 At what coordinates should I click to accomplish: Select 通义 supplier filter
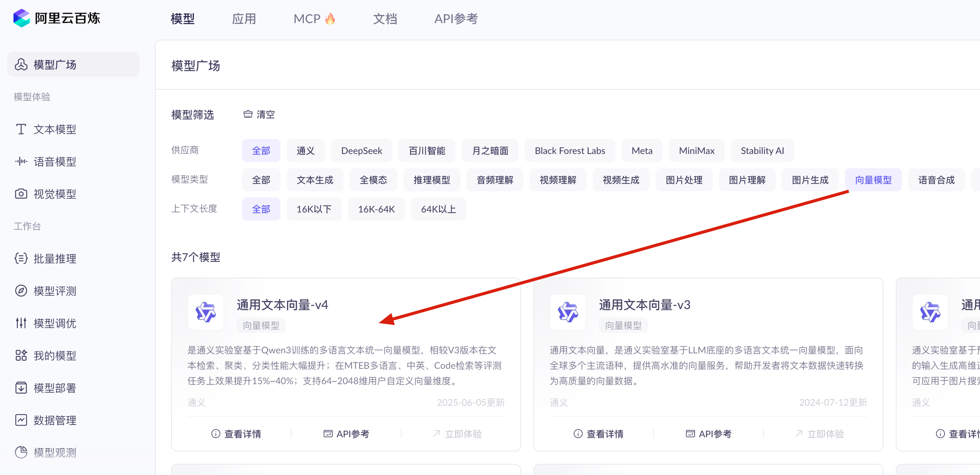point(305,151)
